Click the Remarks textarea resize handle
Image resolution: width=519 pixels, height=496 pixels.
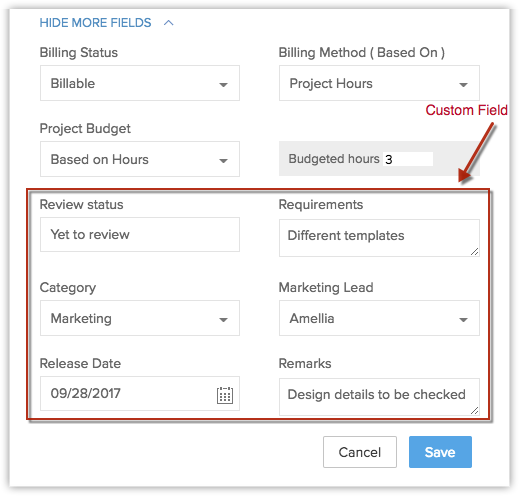pyautogui.click(x=475, y=411)
